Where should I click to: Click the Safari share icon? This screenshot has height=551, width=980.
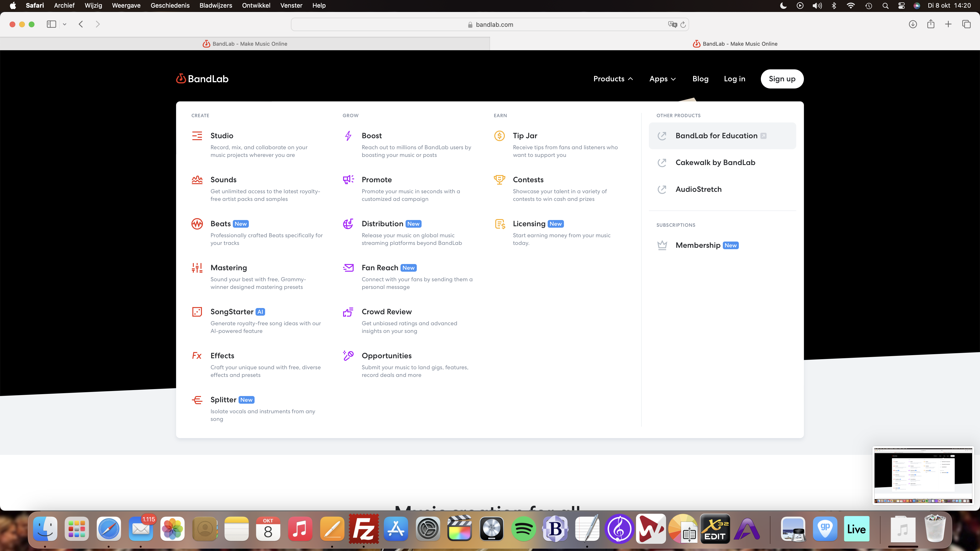[930, 24]
